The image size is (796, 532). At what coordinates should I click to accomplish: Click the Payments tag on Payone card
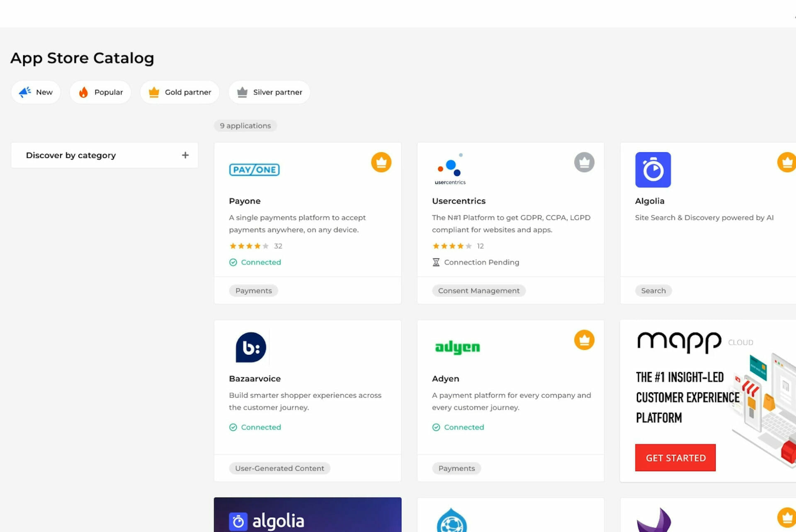(253, 291)
